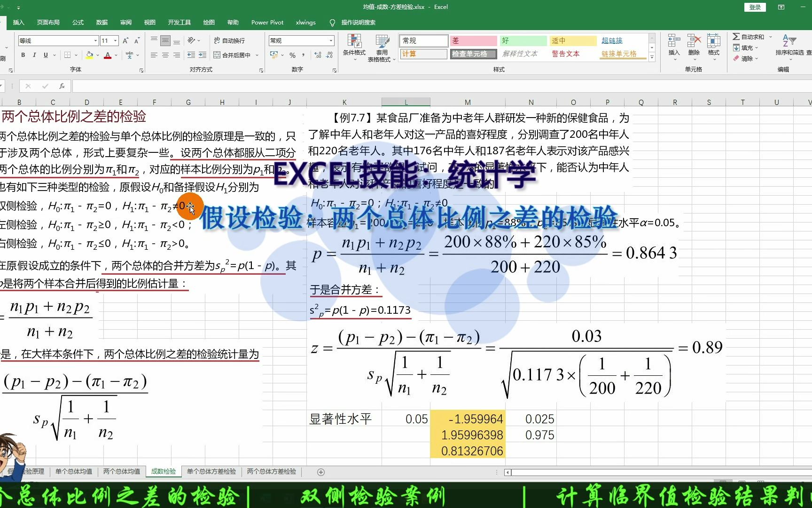This screenshot has width=812, height=508.
Task: Open the 常规 number format dropdown
Action: 331,40
